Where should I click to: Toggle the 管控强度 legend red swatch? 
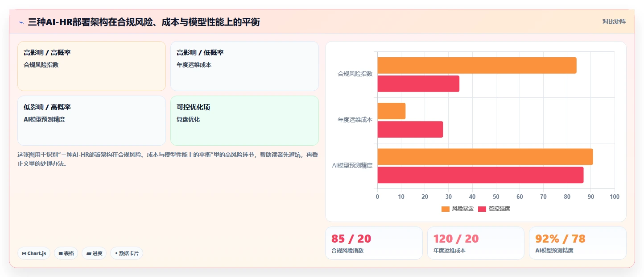pyautogui.click(x=482, y=209)
